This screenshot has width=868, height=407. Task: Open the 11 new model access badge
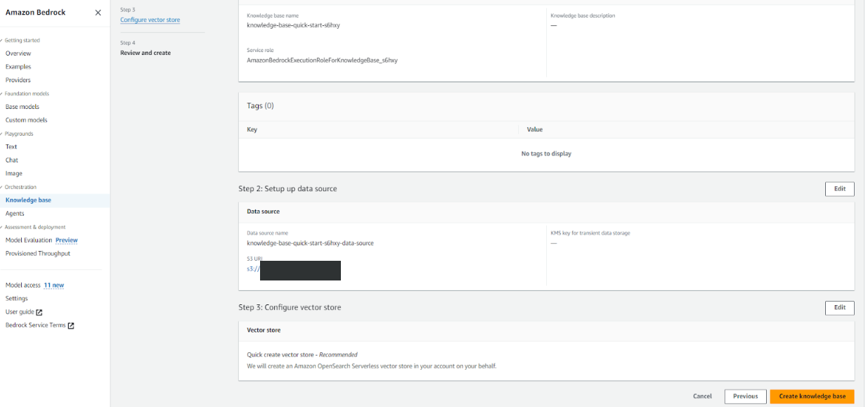(54, 285)
